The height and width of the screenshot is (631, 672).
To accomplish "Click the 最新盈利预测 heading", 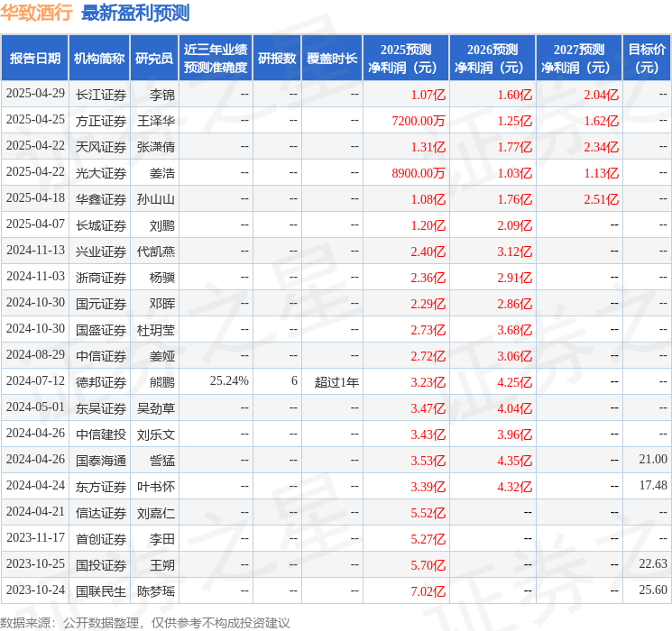I will (135, 13).
